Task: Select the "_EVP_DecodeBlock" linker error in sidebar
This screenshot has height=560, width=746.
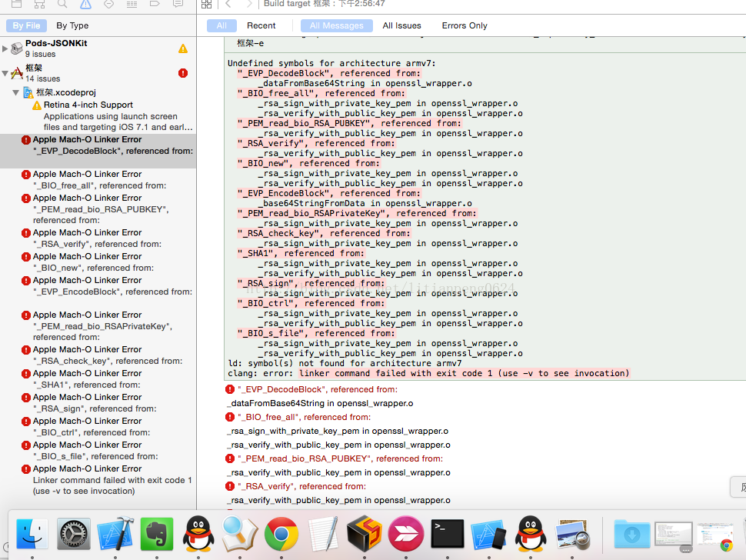Action: tap(98, 151)
